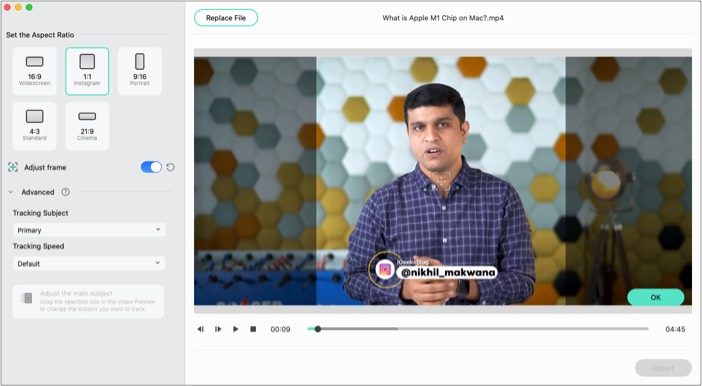The height and width of the screenshot is (386, 702).
Task: Close the window with the red button
Action: (7, 7)
